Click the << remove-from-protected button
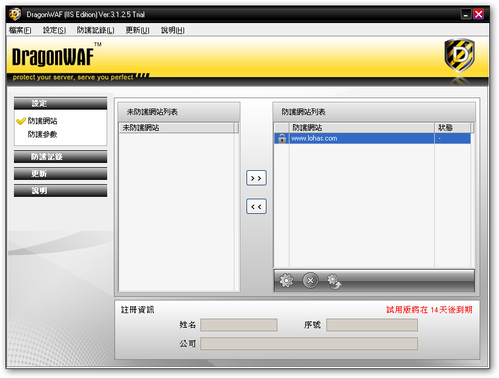Image resolution: width=499 pixels, height=378 pixels. coord(256,206)
